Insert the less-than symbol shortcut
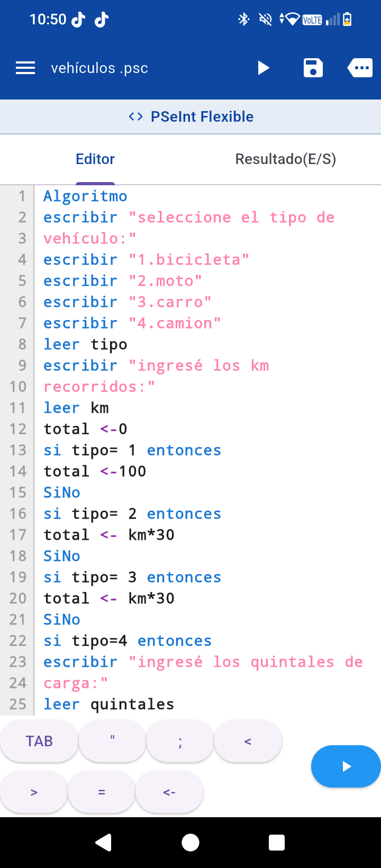Image resolution: width=381 pixels, height=868 pixels. point(248,741)
